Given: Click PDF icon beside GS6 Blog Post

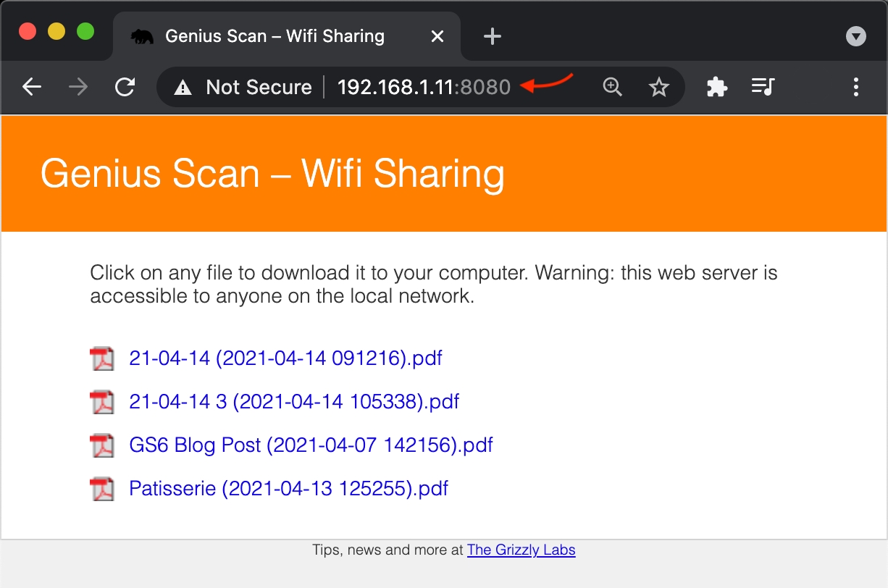Looking at the screenshot, I should (102, 445).
